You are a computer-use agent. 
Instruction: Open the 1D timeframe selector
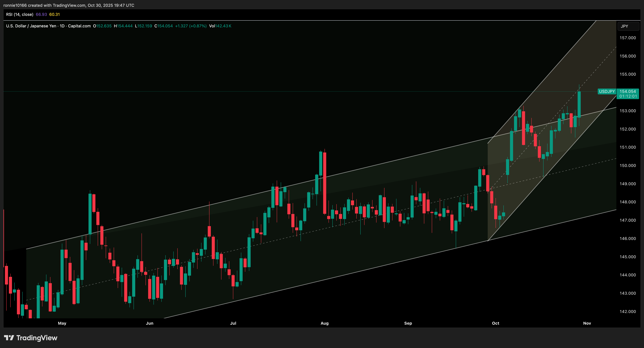point(61,26)
